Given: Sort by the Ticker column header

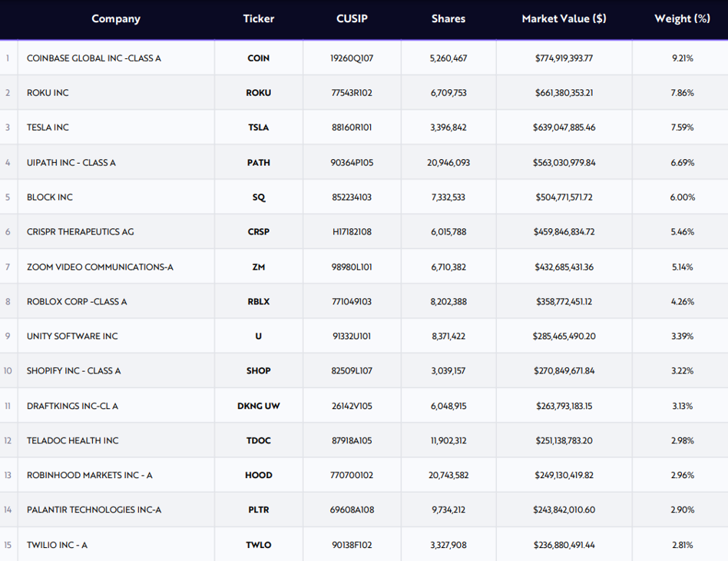Looking at the screenshot, I should pos(258,18).
